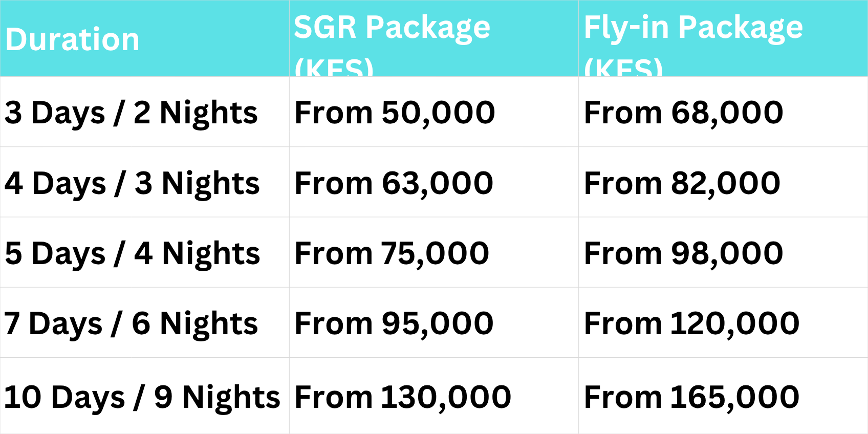
Task: Select the 5 Days / 4 Nights cell
Action: coord(132,253)
